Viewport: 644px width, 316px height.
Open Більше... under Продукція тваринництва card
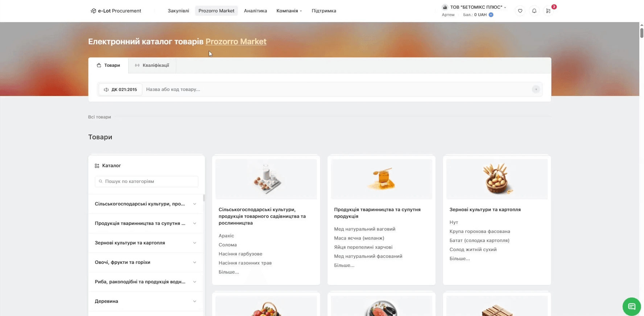tap(344, 266)
